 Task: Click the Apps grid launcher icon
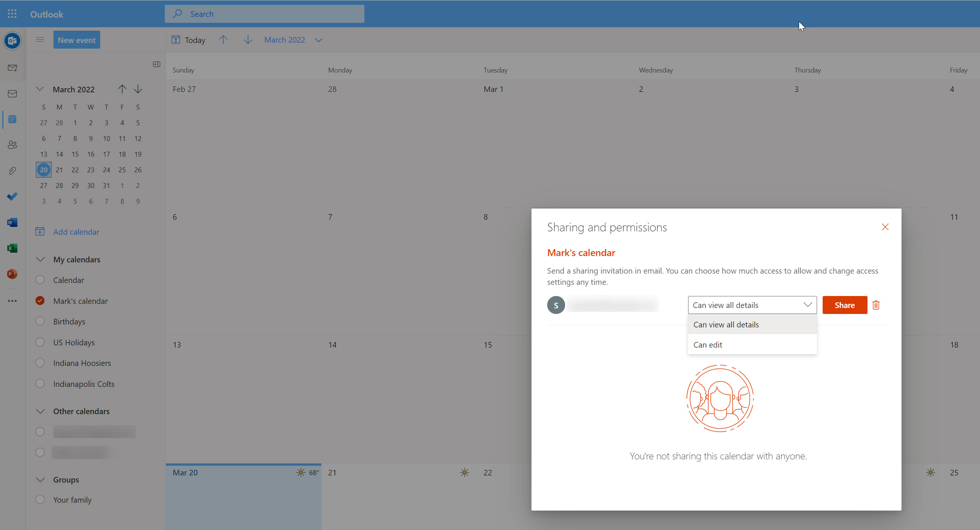pos(12,14)
